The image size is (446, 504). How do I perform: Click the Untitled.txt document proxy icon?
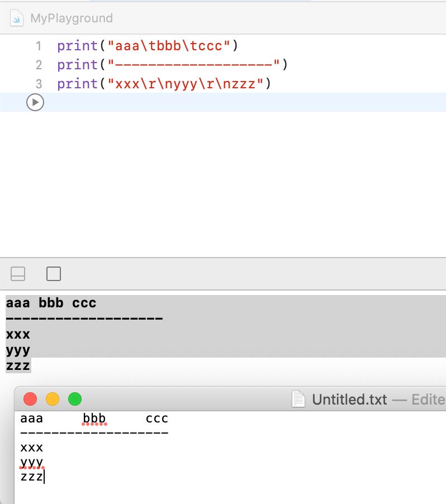tap(299, 400)
